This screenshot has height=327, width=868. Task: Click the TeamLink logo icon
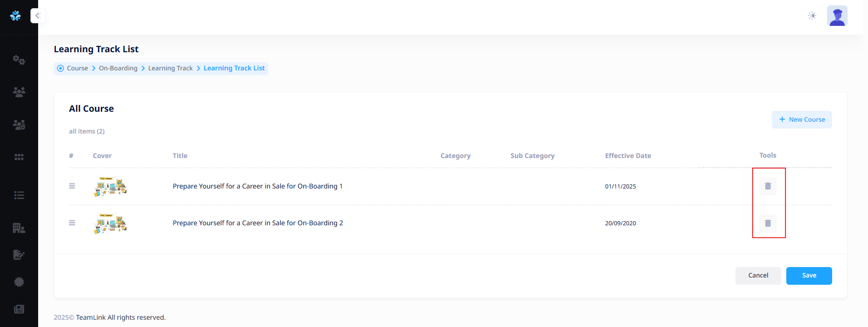tap(15, 16)
